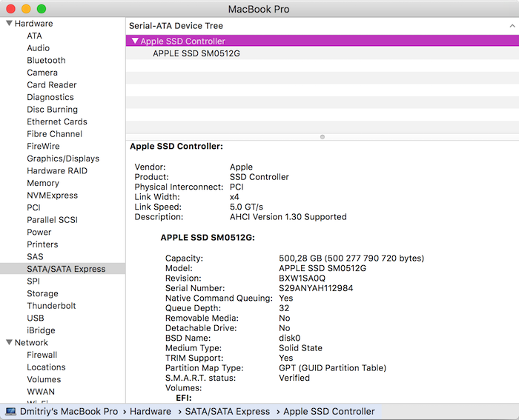This screenshot has width=519, height=420.
Task: Click the serial number value S29ANYAH112984
Action: point(316,288)
